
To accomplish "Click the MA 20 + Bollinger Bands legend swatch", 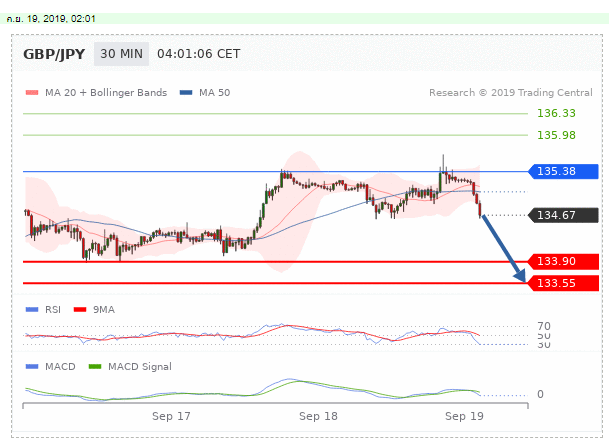I will (31, 93).
